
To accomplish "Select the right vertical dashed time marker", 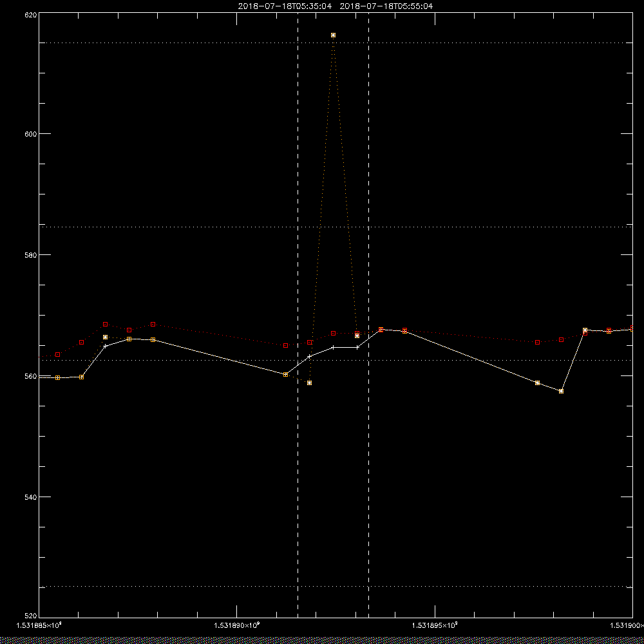I will pos(368,315).
